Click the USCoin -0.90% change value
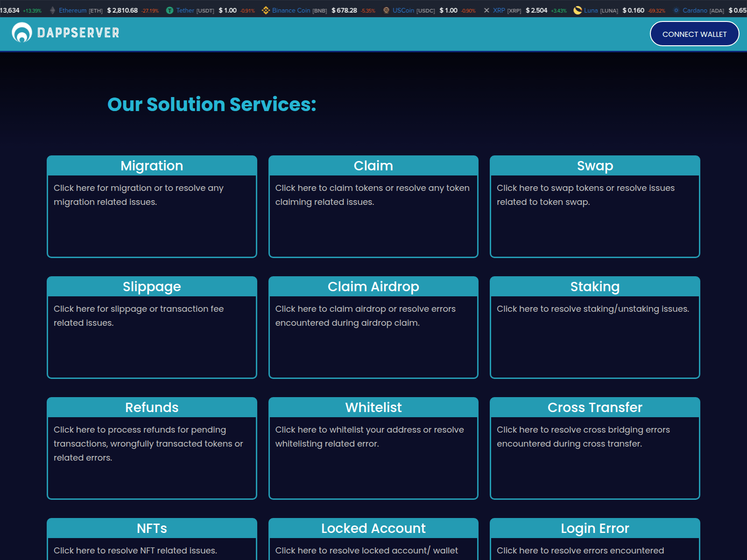 (468, 11)
